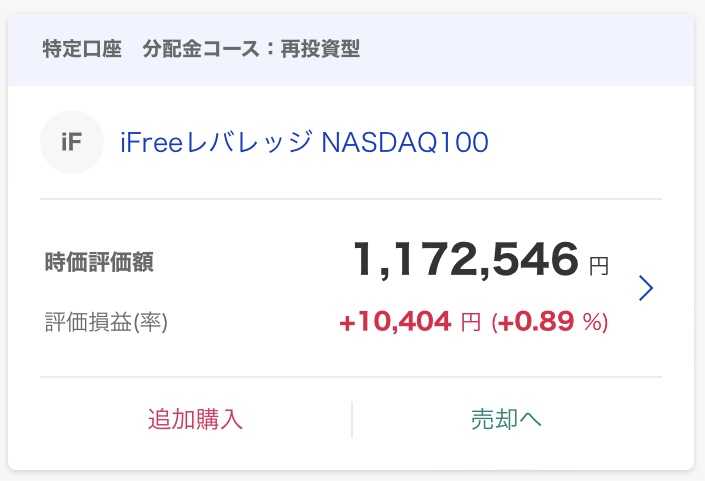Click the 再投資型 course value text
The image size is (705, 481).
pyautogui.click(x=320, y=49)
